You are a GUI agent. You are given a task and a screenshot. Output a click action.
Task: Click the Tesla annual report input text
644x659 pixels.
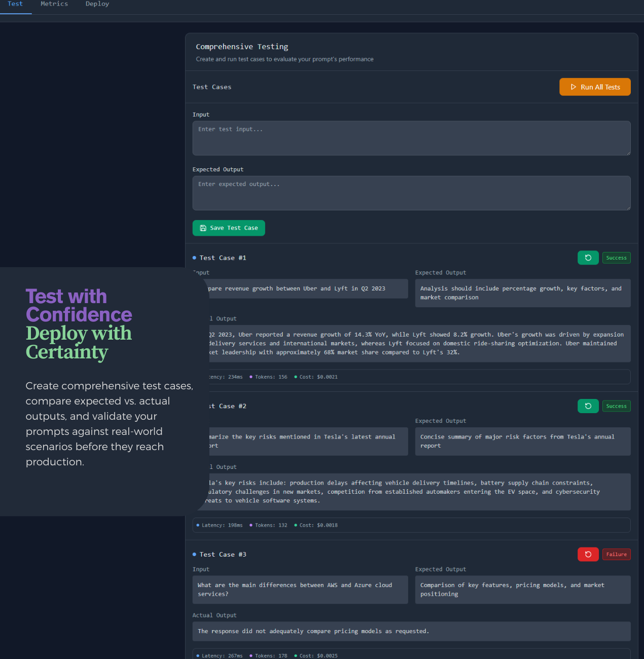(x=308, y=442)
